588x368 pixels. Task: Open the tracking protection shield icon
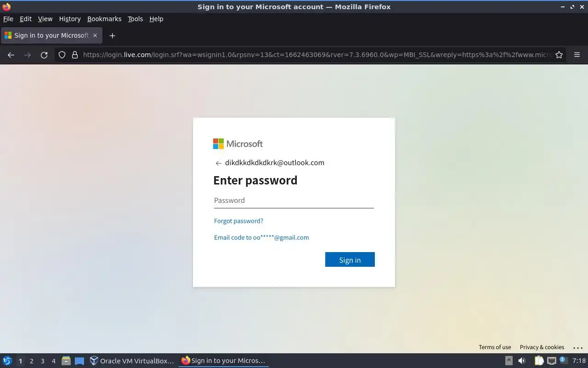pos(62,55)
